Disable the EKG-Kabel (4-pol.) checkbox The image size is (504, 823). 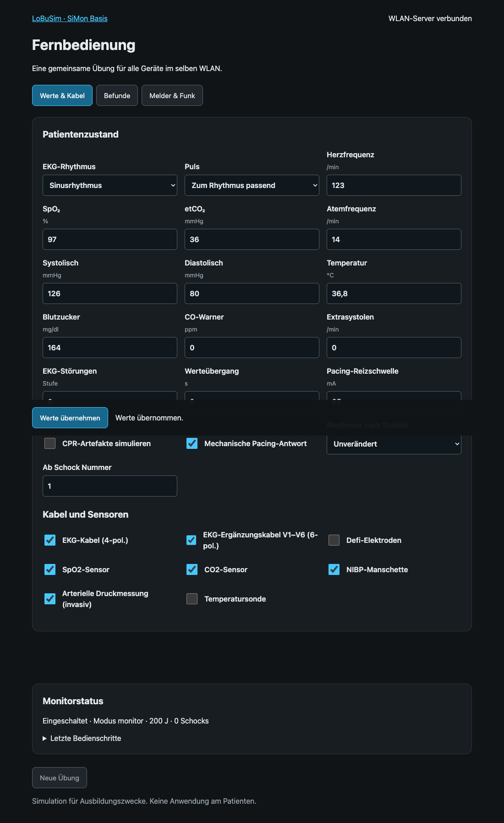click(50, 540)
